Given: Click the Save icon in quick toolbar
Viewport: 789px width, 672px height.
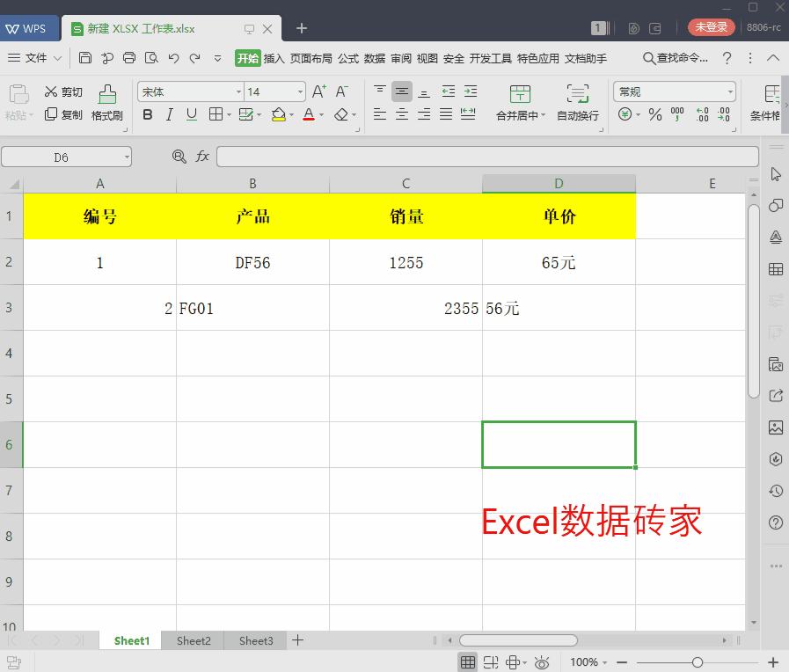Looking at the screenshot, I should (x=85, y=58).
